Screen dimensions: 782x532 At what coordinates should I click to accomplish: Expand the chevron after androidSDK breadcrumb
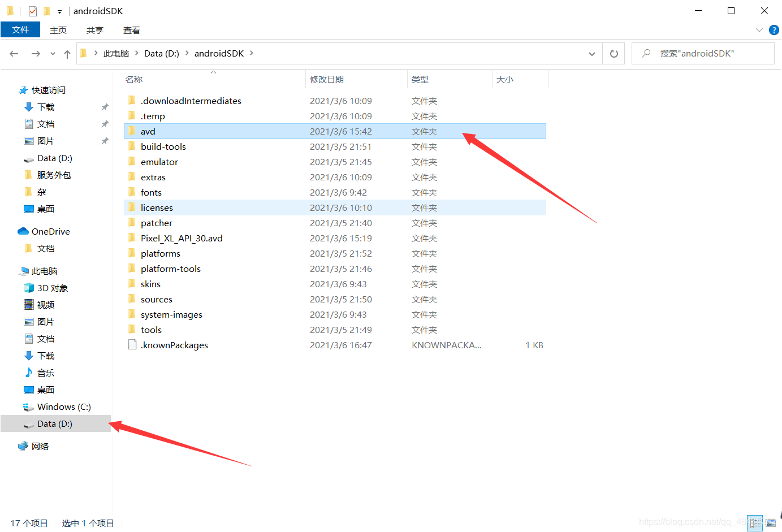[252, 53]
